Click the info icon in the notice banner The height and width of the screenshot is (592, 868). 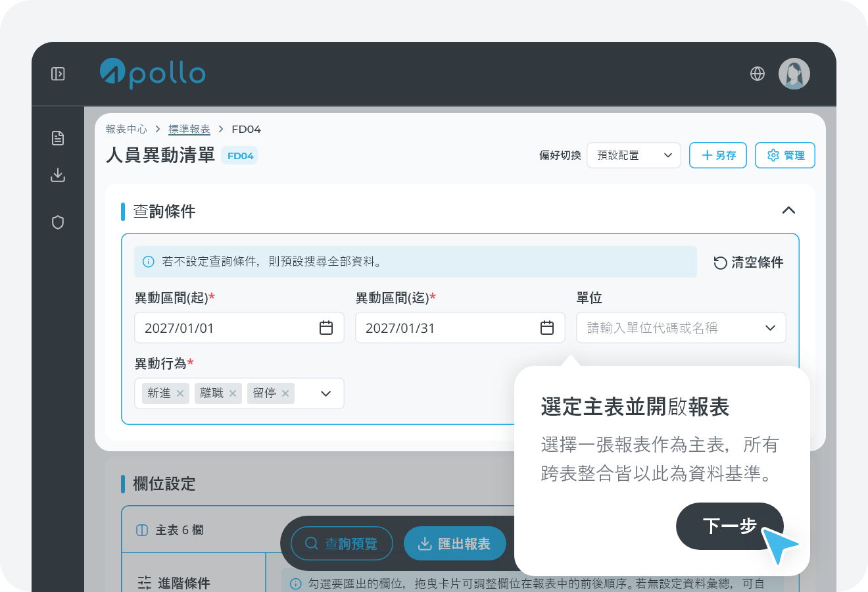[x=149, y=262]
